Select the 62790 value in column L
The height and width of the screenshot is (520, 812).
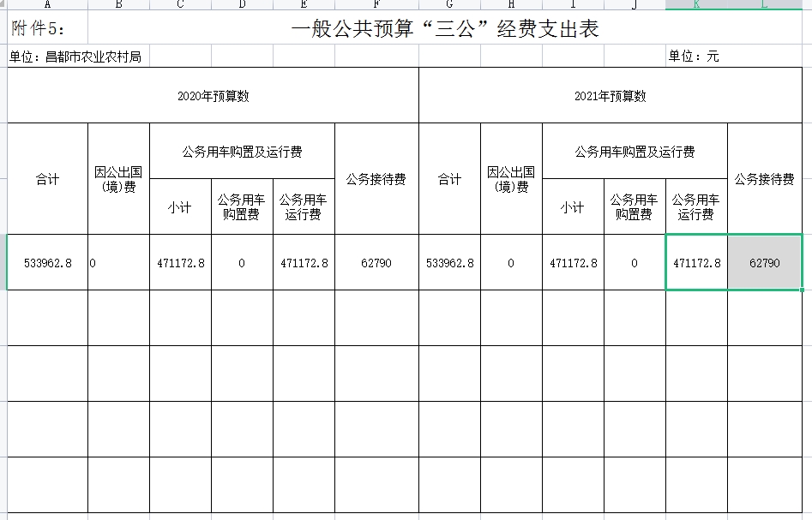[x=764, y=263]
